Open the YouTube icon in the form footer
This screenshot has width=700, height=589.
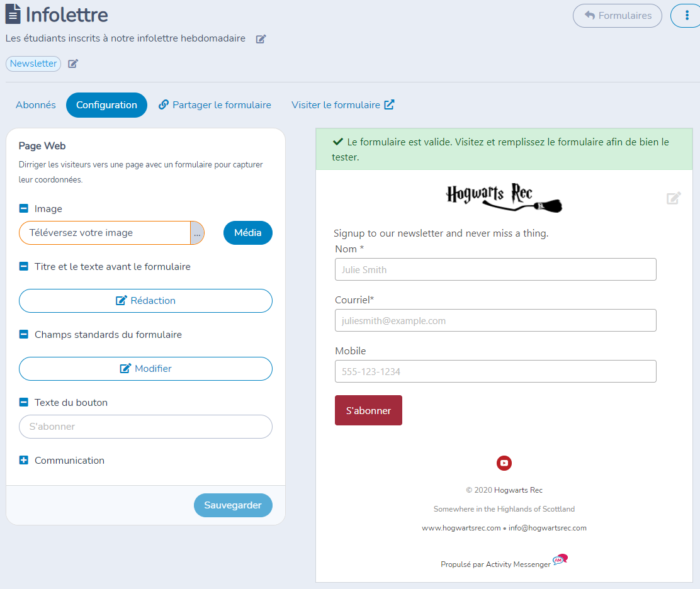504,463
